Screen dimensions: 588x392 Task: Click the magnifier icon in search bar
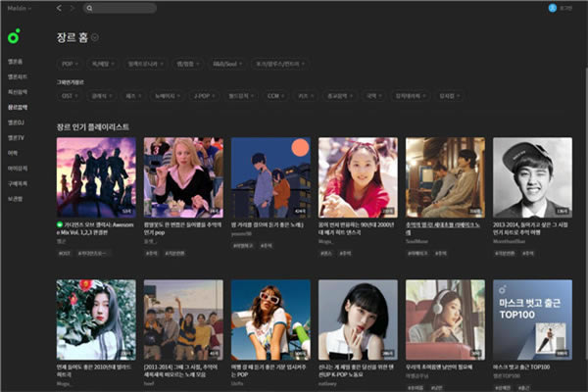90,8
